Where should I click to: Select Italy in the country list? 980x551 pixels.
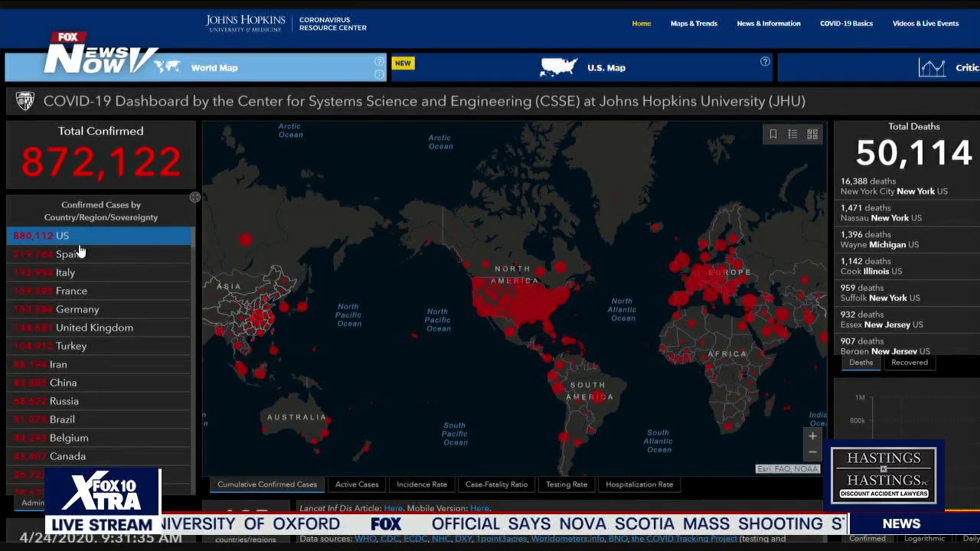click(x=99, y=272)
